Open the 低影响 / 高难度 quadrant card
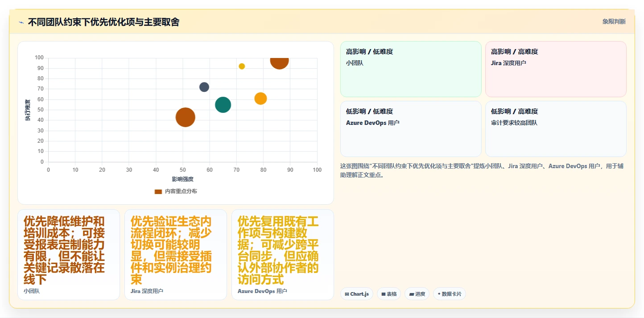 pos(556,129)
